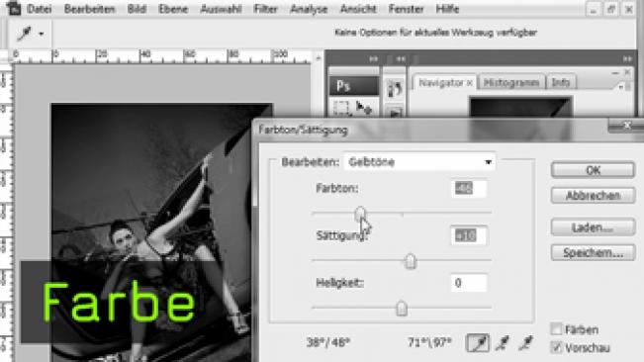
Task: Collapse the toolbox panel double-arrow
Action: 373,59
